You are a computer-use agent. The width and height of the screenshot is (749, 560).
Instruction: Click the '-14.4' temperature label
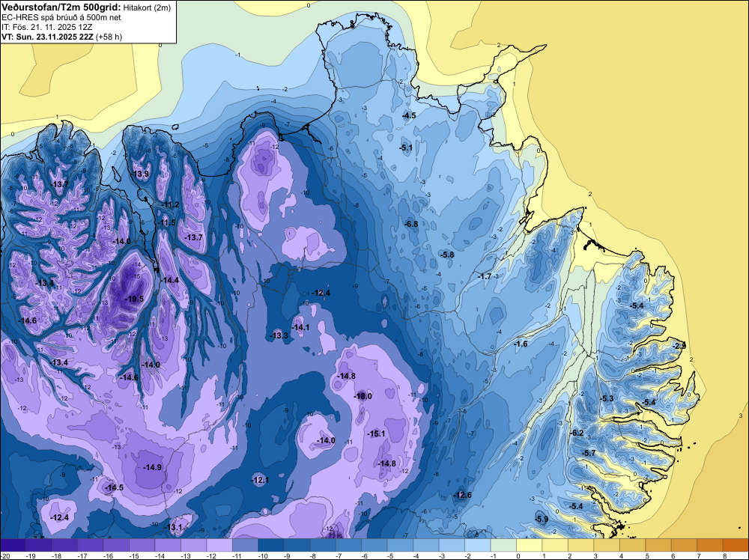(169, 280)
